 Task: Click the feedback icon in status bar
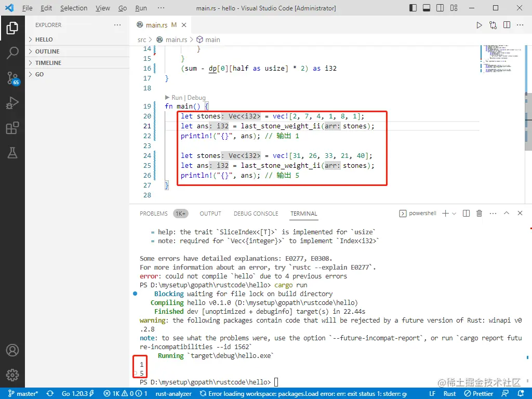[x=505, y=394]
